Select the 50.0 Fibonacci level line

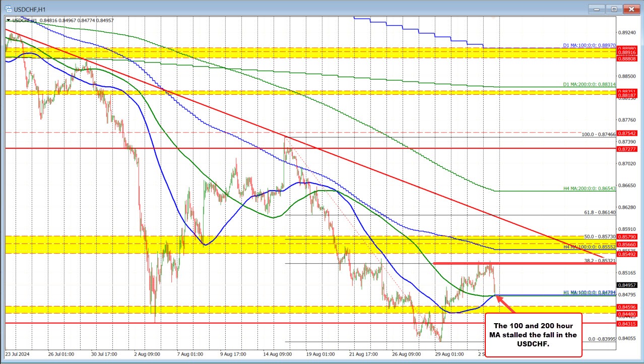pos(600,236)
